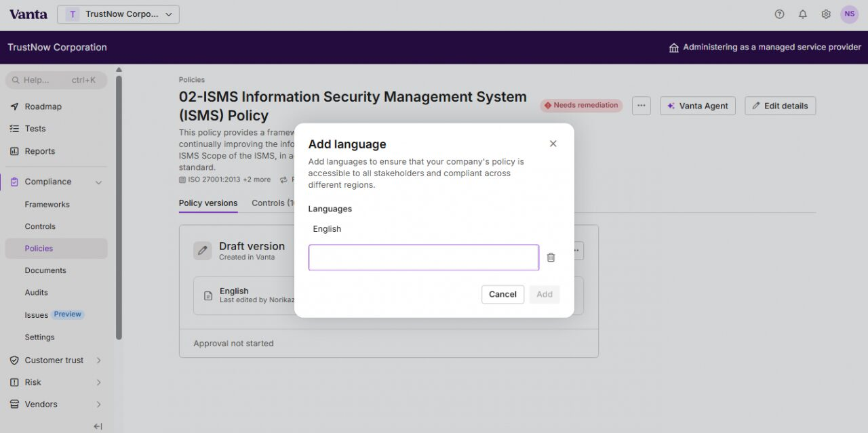Click the English language entry in dialog

(327, 229)
